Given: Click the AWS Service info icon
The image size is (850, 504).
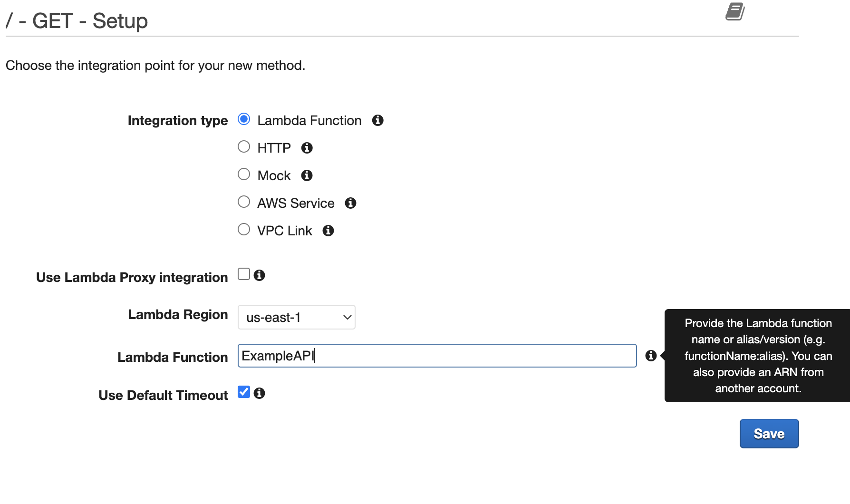Looking at the screenshot, I should click(351, 203).
